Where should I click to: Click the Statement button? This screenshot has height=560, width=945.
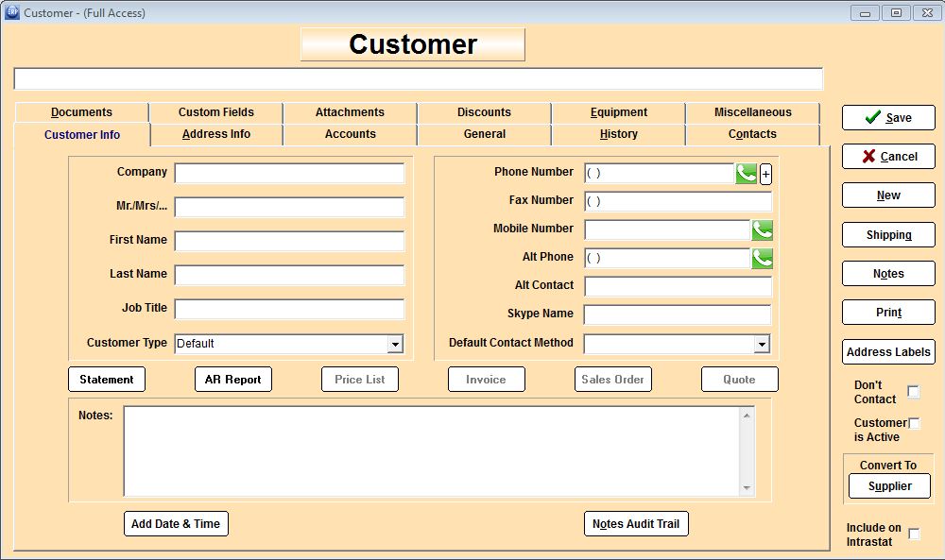[107, 379]
